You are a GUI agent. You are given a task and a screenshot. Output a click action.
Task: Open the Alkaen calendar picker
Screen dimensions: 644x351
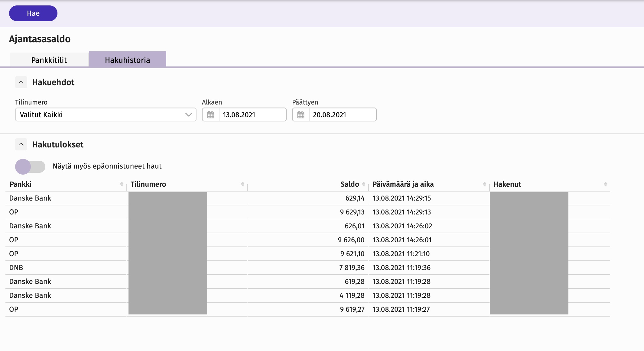coord(211,115)
